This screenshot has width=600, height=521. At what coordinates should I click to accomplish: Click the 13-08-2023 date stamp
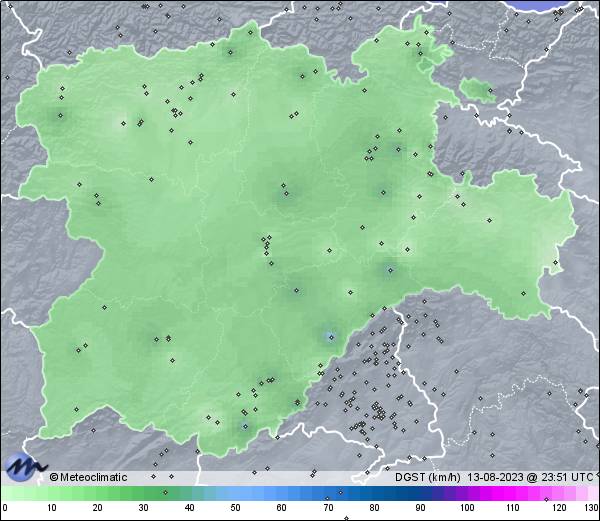click(496, 477)
